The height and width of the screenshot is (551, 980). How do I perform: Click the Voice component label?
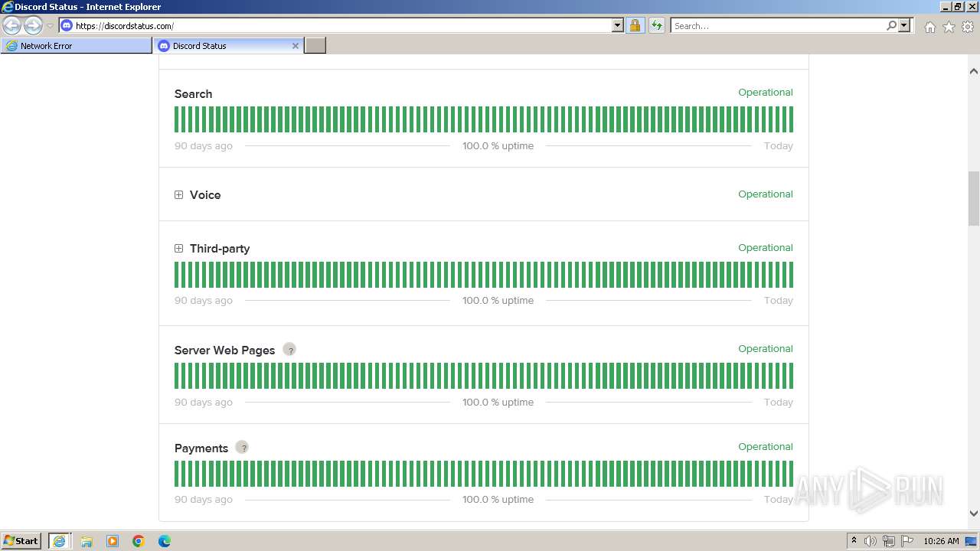click(205, 195)
